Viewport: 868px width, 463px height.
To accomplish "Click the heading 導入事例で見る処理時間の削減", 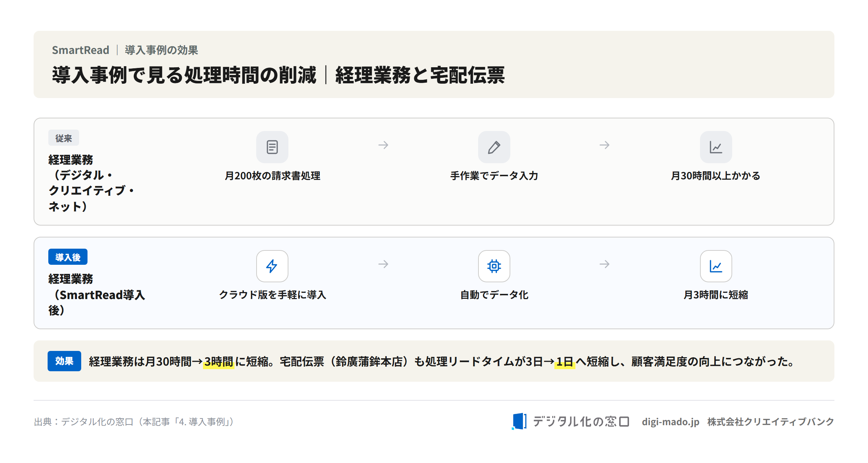I will click(x=184, y=75).
